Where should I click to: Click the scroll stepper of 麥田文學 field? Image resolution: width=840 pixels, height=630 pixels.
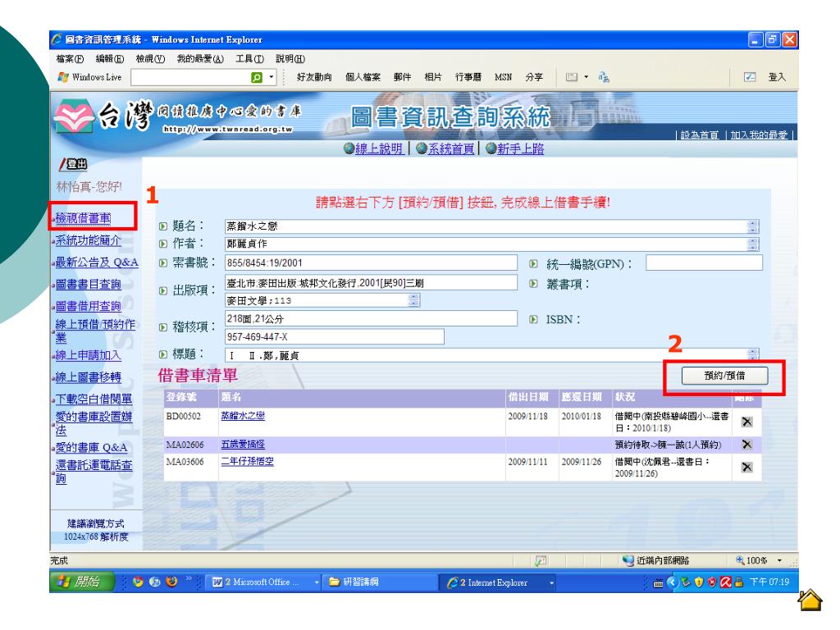[x=413, y=300]
